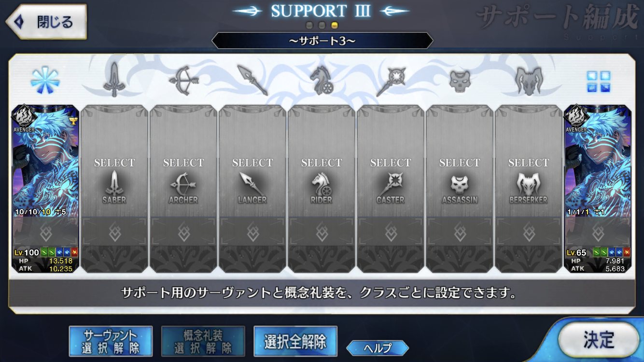Image resolution: width=644 pixels, height=362 pixels.
Task: Confirm with the 決定 button
Action: pyautogui.click(x=598, y=340)
